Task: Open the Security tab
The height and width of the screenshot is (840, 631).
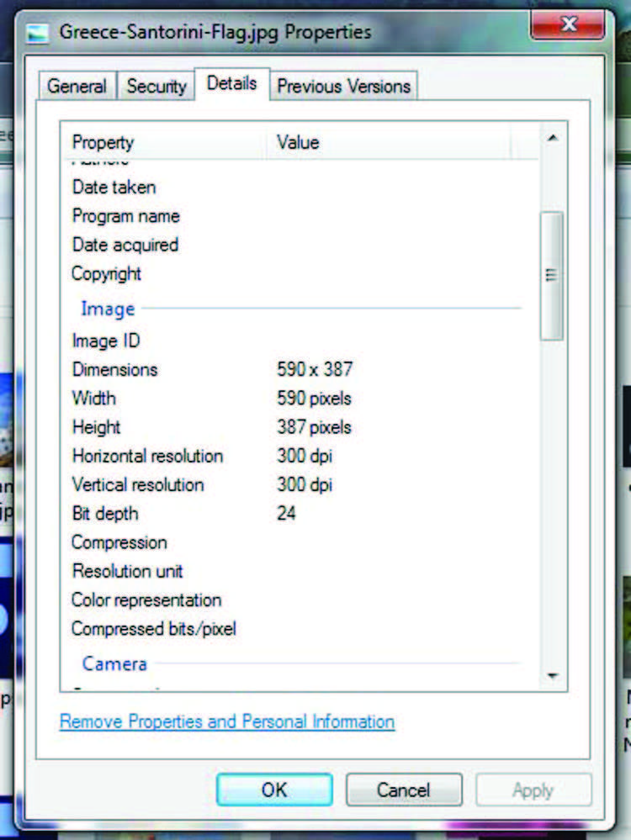Action: pos(156,87)
